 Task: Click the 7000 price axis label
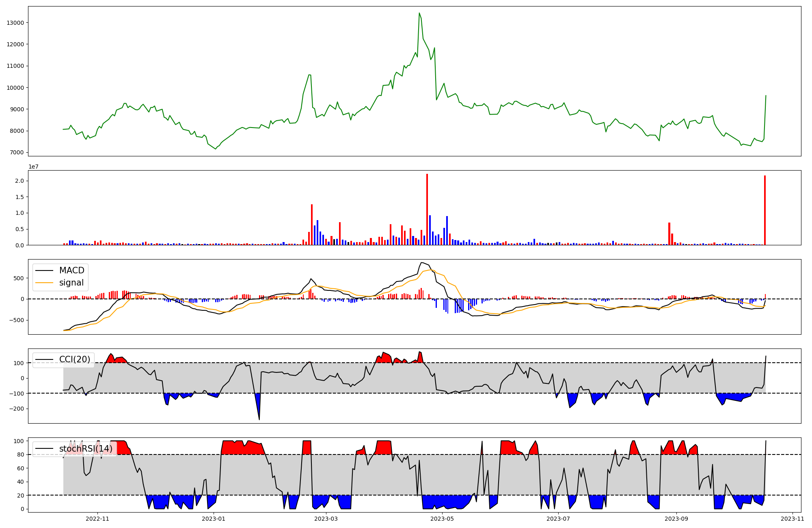pos(17,153)
